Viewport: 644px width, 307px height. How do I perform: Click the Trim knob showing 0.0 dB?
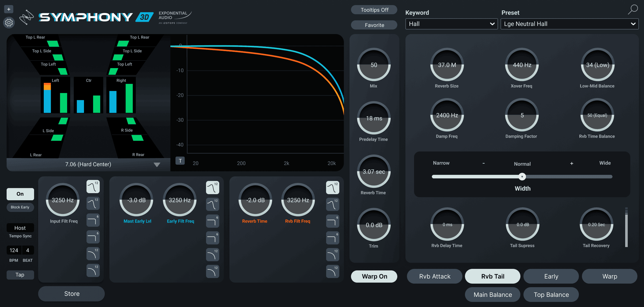click(x=374, y=225)
